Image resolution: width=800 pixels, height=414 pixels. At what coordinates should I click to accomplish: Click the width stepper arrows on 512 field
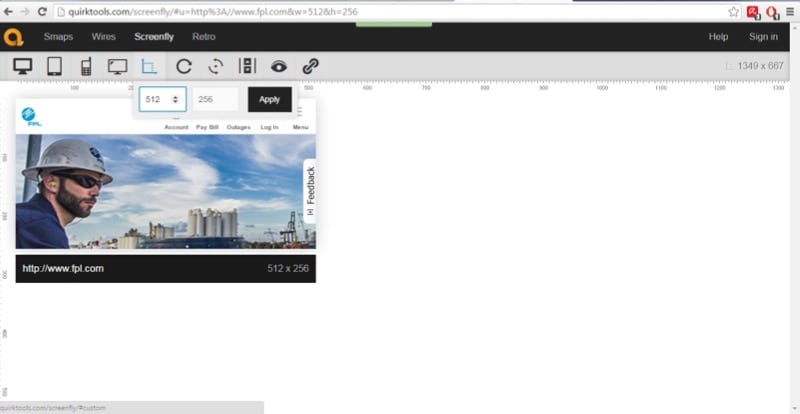tap(177, 99)
